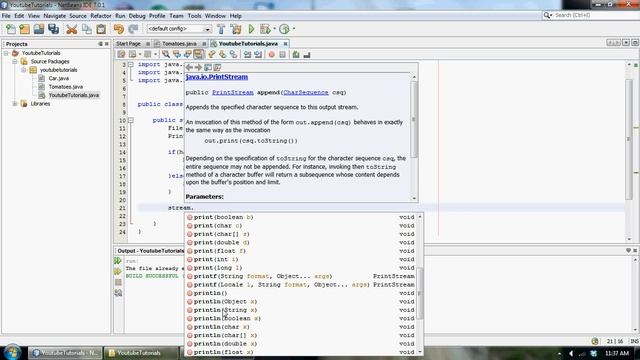Screen dimensions: 640x360
Task: Click the forward arrow in the Javadoc popup
Action: (x=198, y=67)
